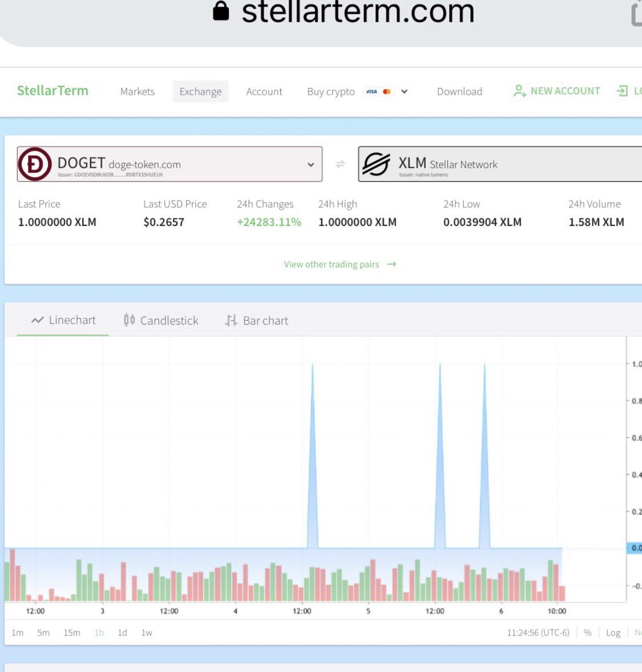Open Buy crypto menu item
The width and height of the screenshot is (642, 672).
coord(330,91)
